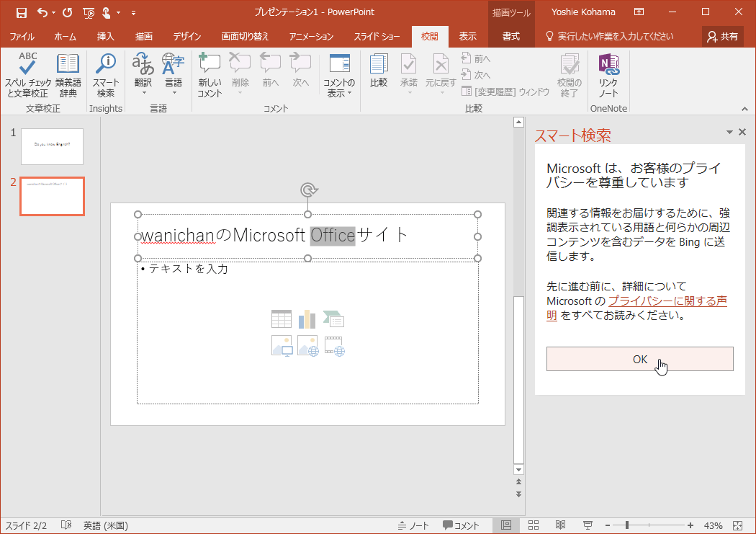The width and height of the screenshot is (756, 534).
Task: Collapse the ribbon with the chevron
Action: [745, 109]
